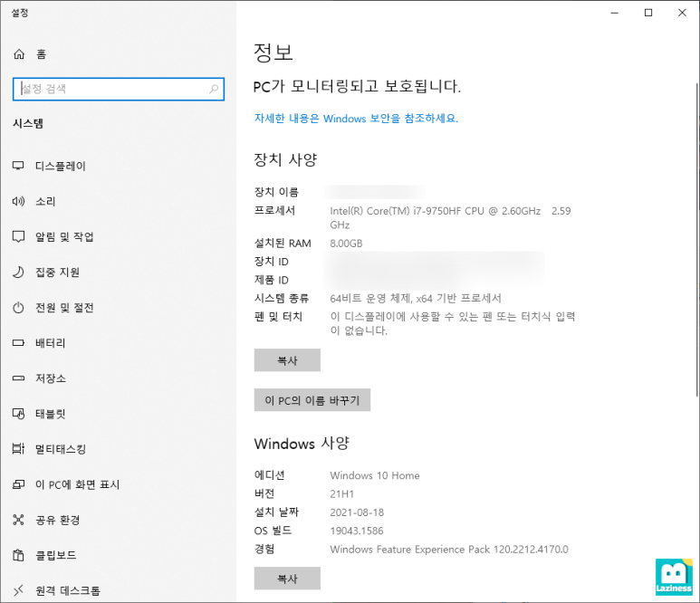The image size is (700, 603).
Task: Minimize the 설정 window
Action: click(615, 13)
